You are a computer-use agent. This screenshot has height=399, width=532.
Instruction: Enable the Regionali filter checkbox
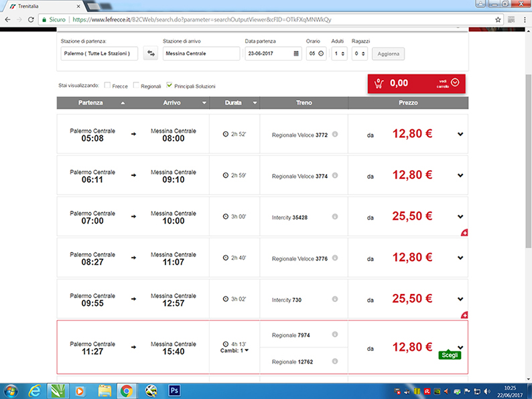click(x=137, y=85)
